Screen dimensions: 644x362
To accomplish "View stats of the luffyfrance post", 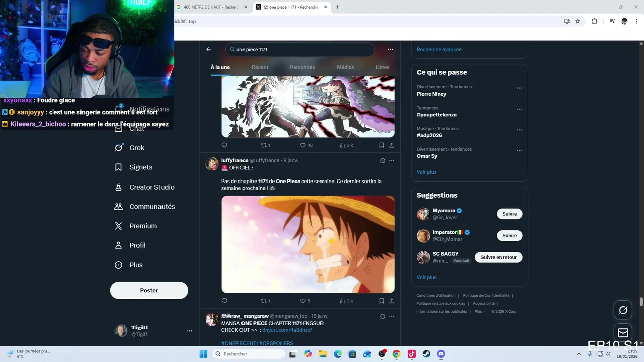I will (x=346, y=301).
